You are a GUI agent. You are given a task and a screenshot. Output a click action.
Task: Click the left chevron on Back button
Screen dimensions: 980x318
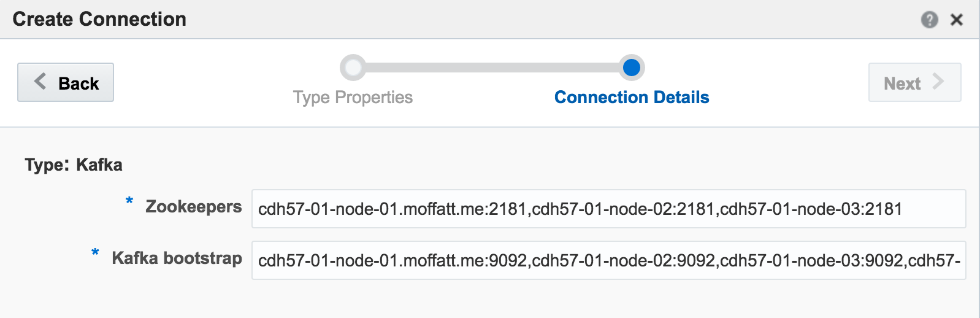click(x=40, y=82)
